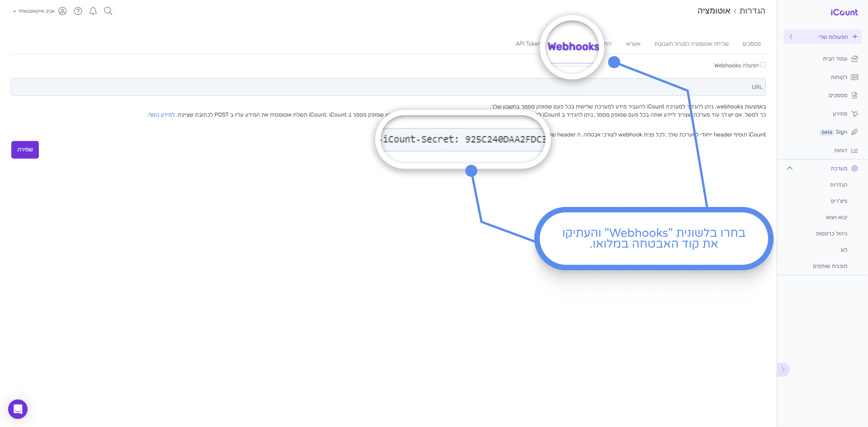Image resolution: width=868 pixels, height=427 pixels.
Task: Open the chat support bubble
Action: pyautogui.click(x=18, y=409)
